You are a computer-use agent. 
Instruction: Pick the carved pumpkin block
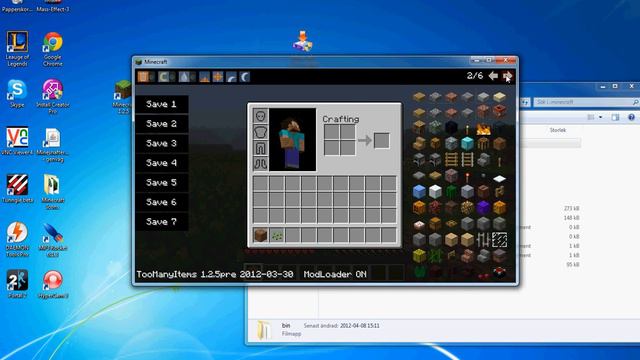coord(419,207)
